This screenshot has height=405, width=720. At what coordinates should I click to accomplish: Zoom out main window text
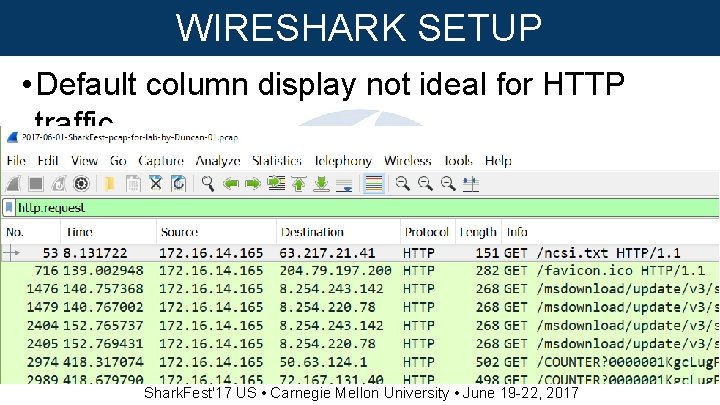tap(425, 184)
